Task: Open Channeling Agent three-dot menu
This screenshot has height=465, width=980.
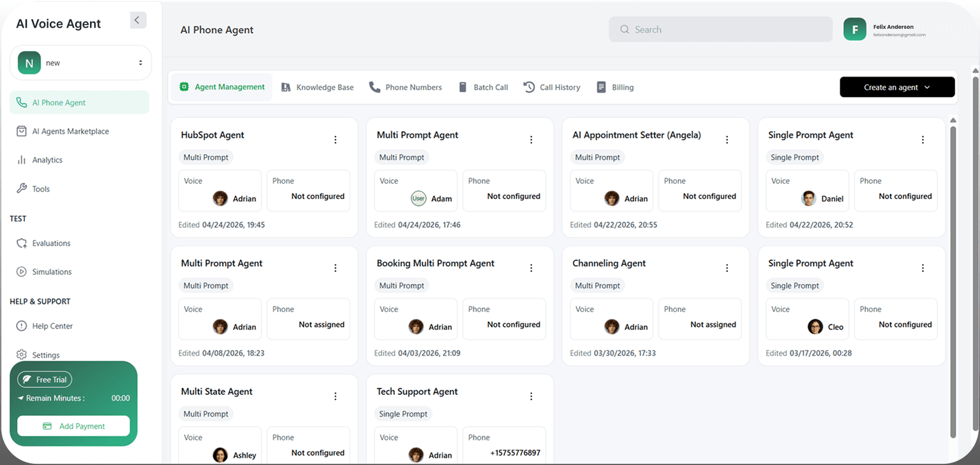Action: (727, 268)
